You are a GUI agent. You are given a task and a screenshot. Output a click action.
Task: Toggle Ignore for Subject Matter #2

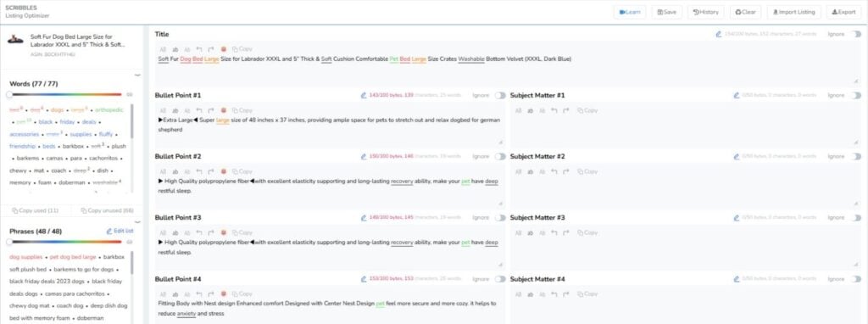(x=856, y=157)
